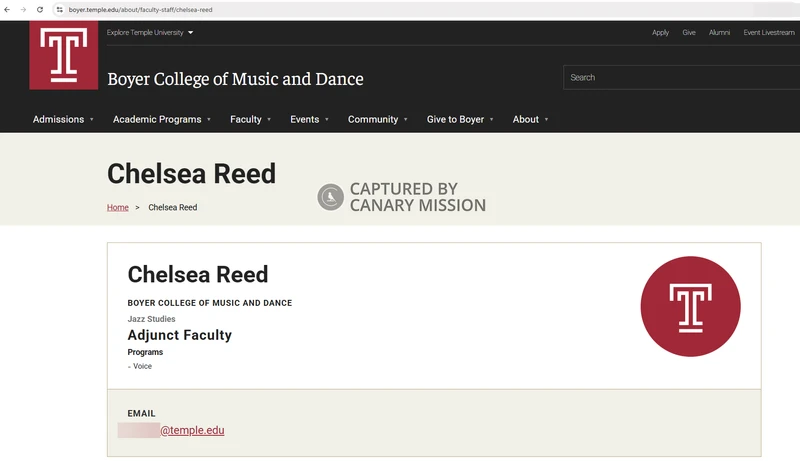The image size is (800, 461).
Task: Click Boyer College of Music and Dance title
Action: tap(235, 79)
